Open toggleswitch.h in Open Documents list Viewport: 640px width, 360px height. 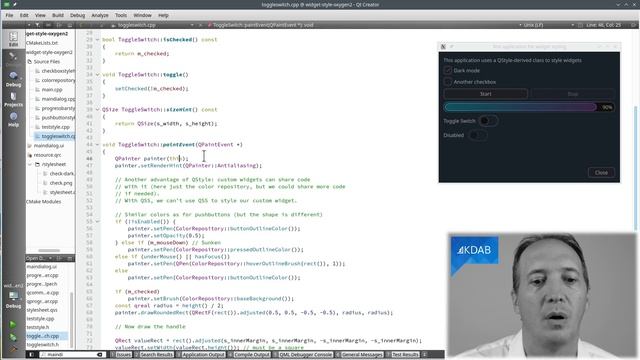tap(42, 344)
